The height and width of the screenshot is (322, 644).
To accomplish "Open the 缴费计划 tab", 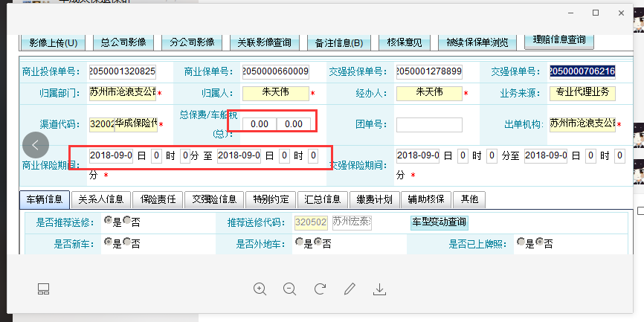I will (374, 199).
